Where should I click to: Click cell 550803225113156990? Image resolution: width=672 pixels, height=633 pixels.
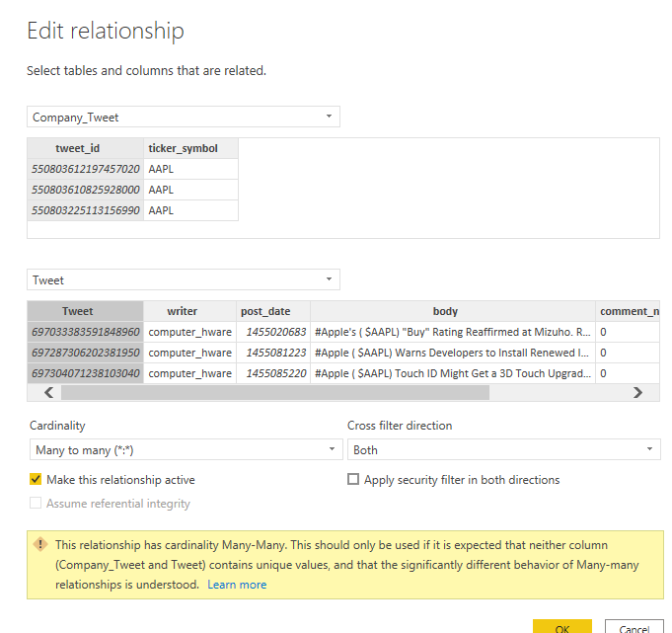click(85, 210)
